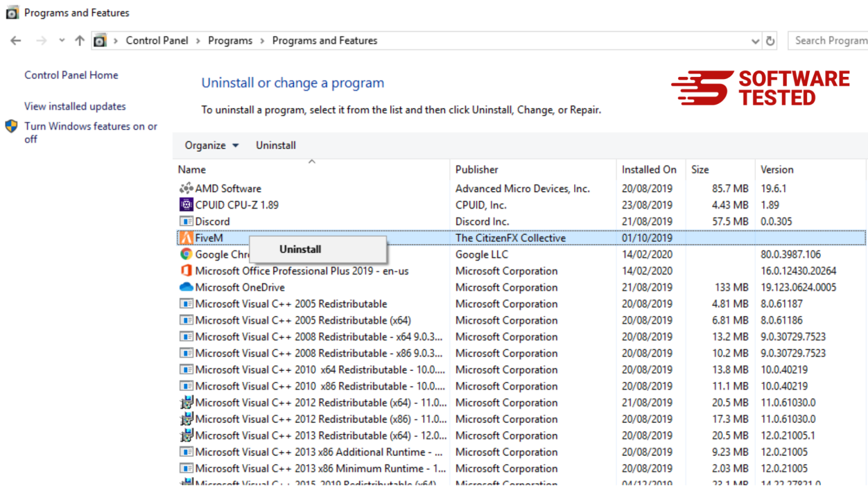Screen dimensions: 868x488
Task: Click the FiveM orange icon
Action: pos(186,238)
